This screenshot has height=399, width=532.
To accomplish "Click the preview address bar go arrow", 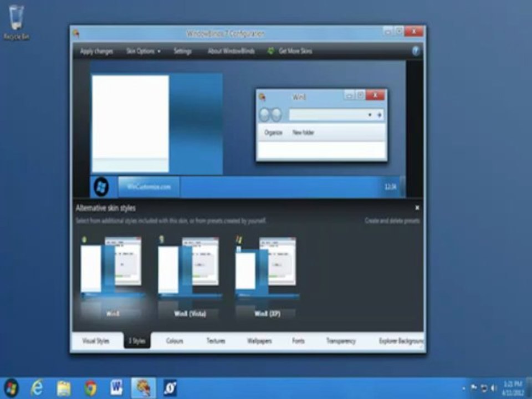I will click(x=380, y=115).
